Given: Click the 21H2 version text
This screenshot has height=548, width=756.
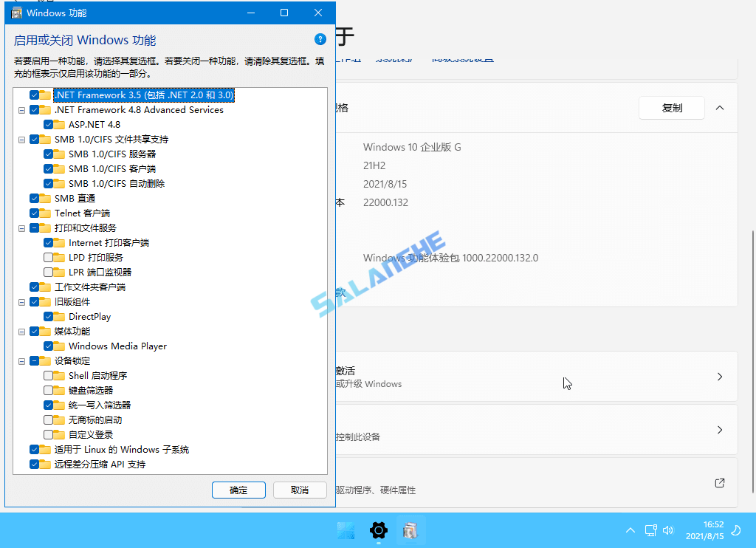Looking at the screenshot, I should point(374,165).
